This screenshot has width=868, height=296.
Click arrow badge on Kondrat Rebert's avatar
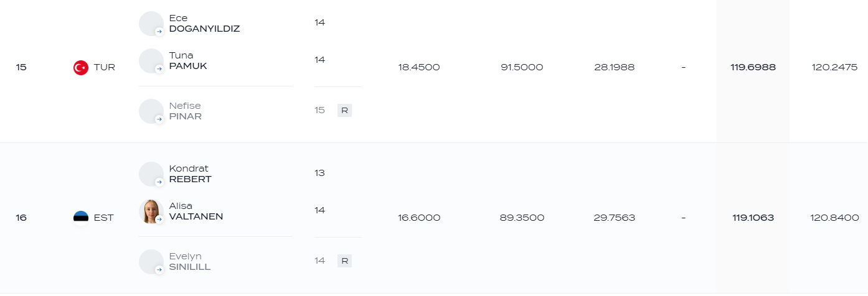point(159,182)
